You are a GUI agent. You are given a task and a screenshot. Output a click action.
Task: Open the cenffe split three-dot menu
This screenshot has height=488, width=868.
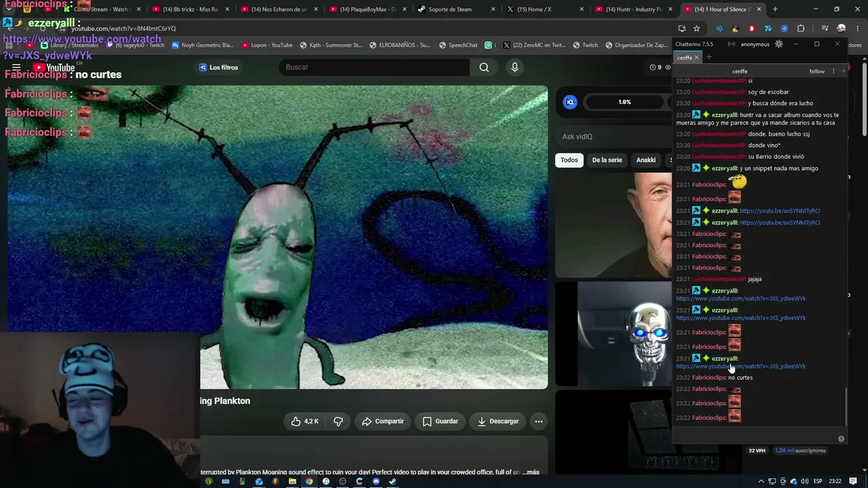(833, 71)
